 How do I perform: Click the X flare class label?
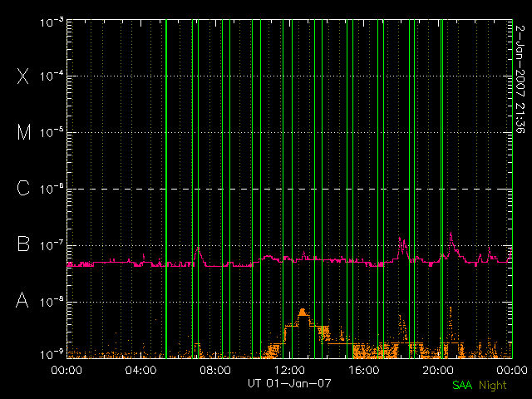point(23,76)
